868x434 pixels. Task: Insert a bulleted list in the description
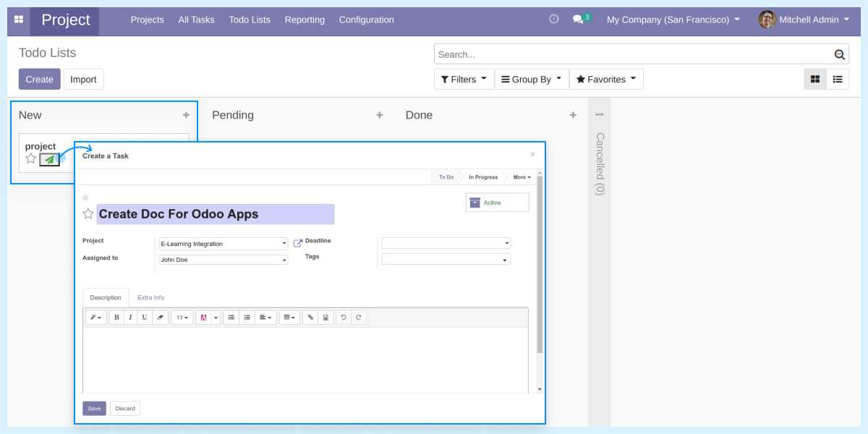[231, 317]
